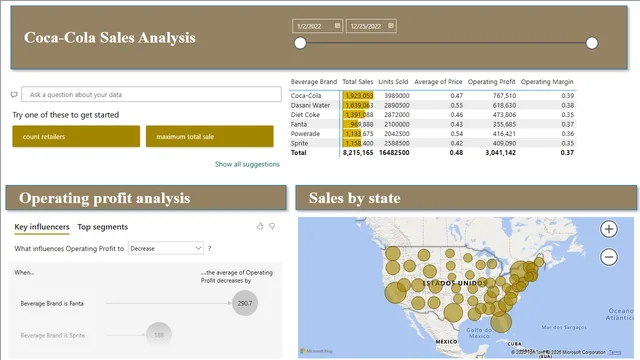Sort by Average of Price column header
The width and height of the screenshot is (640, 360).
tap(438, 82)
